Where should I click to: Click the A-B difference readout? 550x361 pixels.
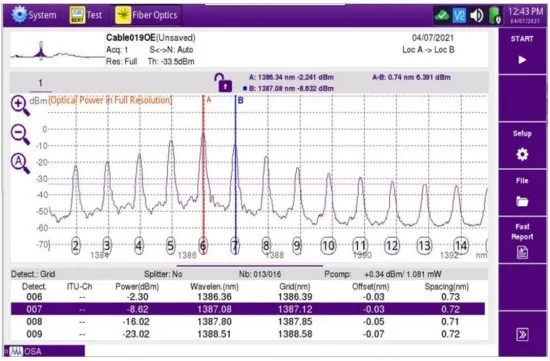[411, 77]
